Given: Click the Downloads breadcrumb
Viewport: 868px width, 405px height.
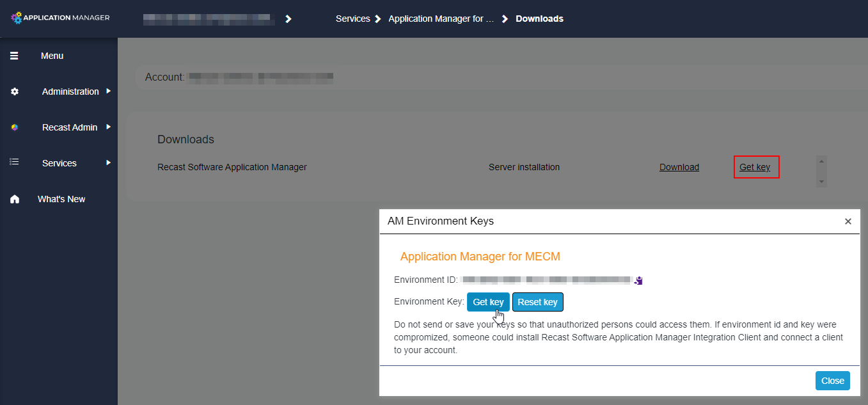Looking at the screenshot, I should [539, 19].
